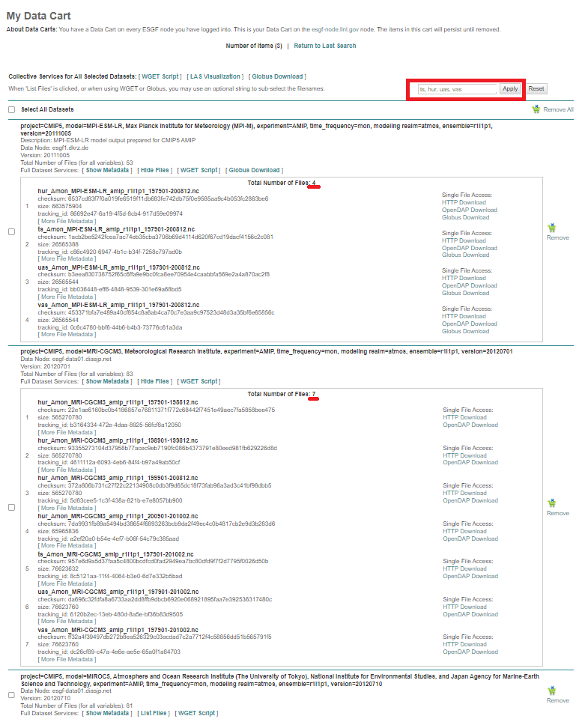Open WGET Script for MRI-CGCM3 dataset
The height and width of the screenshot is (722, 588).
pyautogui.click(x=199, y=381)
